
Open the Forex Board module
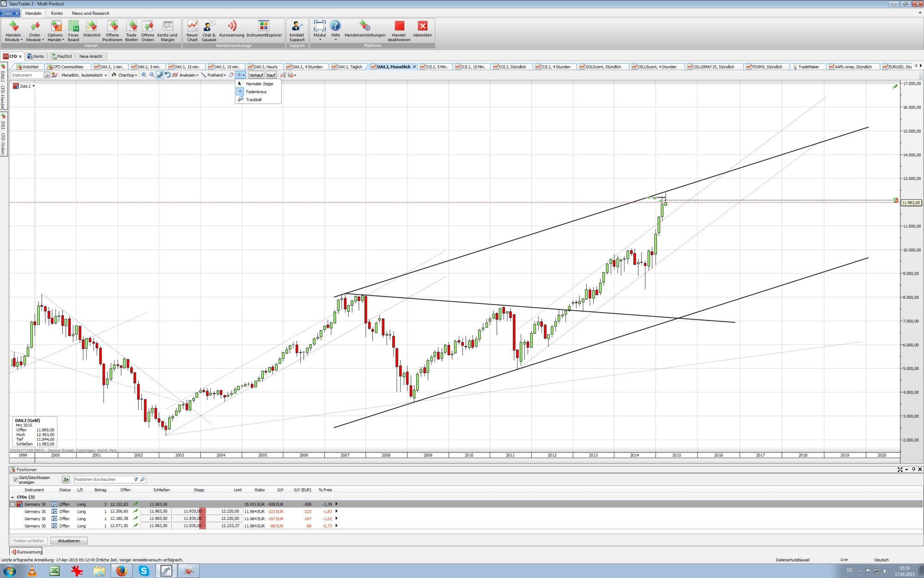coord(73,30)
